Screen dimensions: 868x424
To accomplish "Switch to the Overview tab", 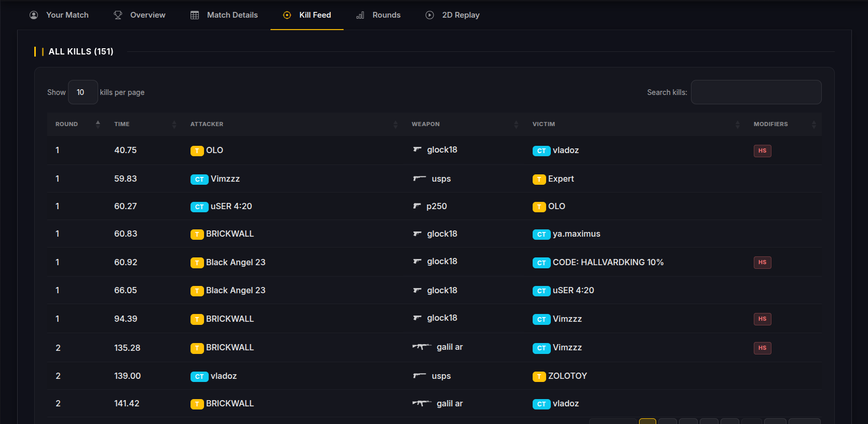I will click(139, 15).
